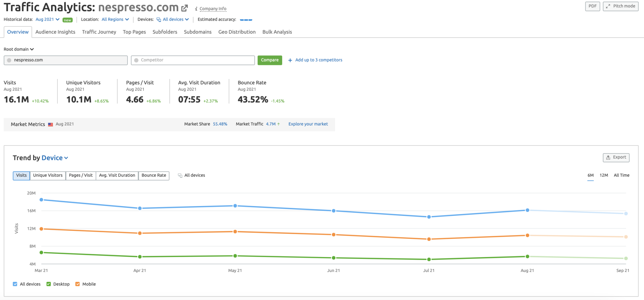Open the All devices filter dropdown
Screen dimensions: 644x300
click(x=176, y=19)
